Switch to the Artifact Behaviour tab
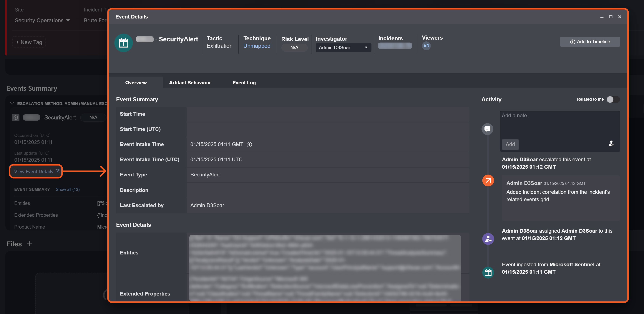Viewport: 644px width, 314px height. coord(190,83)
